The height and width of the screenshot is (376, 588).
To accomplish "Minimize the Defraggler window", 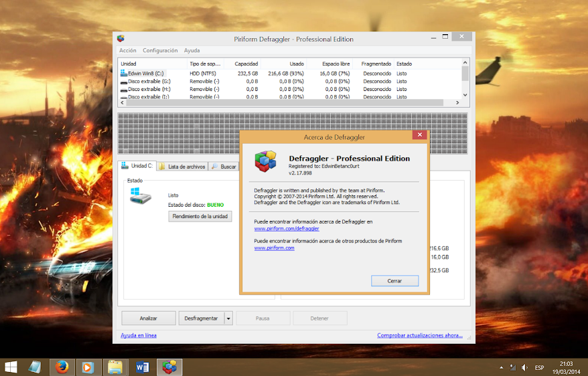I will [433, 37].
